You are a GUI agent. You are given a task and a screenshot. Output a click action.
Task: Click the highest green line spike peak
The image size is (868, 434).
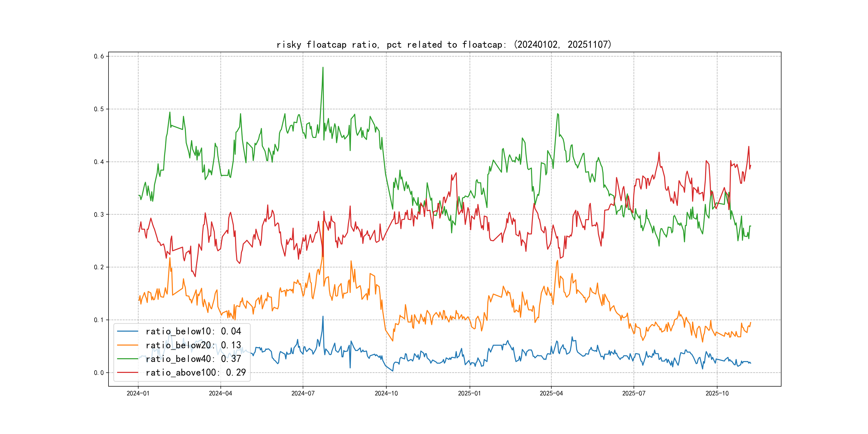pos(323,68)
